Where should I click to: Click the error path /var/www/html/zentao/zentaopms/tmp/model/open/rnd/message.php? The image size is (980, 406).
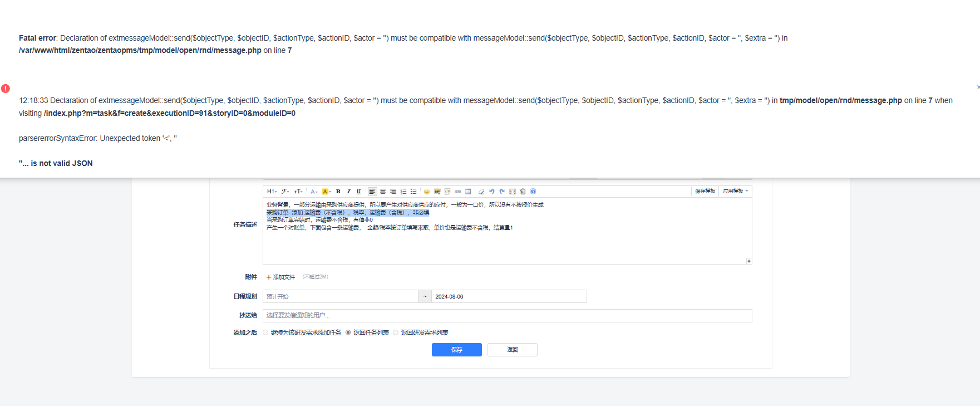pyautogui.click(x=140, y=50)
